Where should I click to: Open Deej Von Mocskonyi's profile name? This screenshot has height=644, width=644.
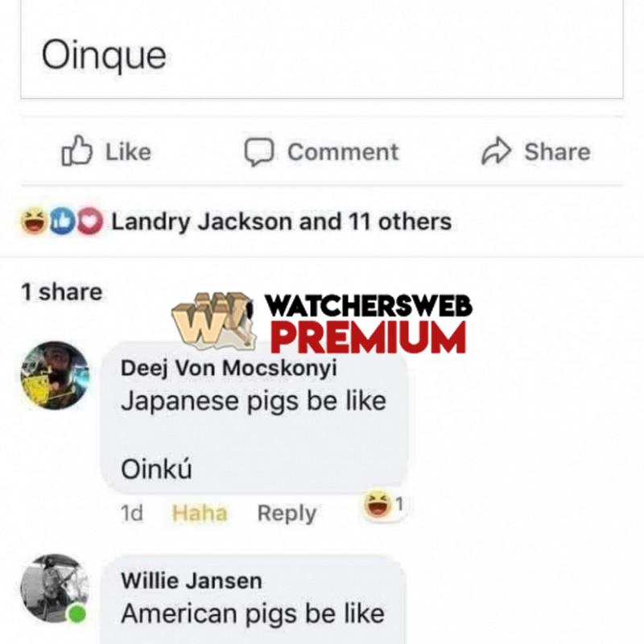point(229,368)
